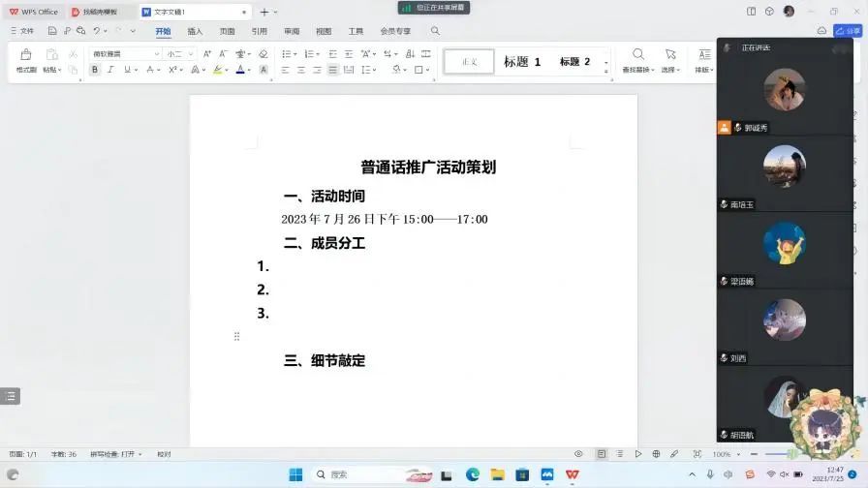Screen dimensions: 868x488
Task: Click the increase font size icon
Action: (206, 54)
